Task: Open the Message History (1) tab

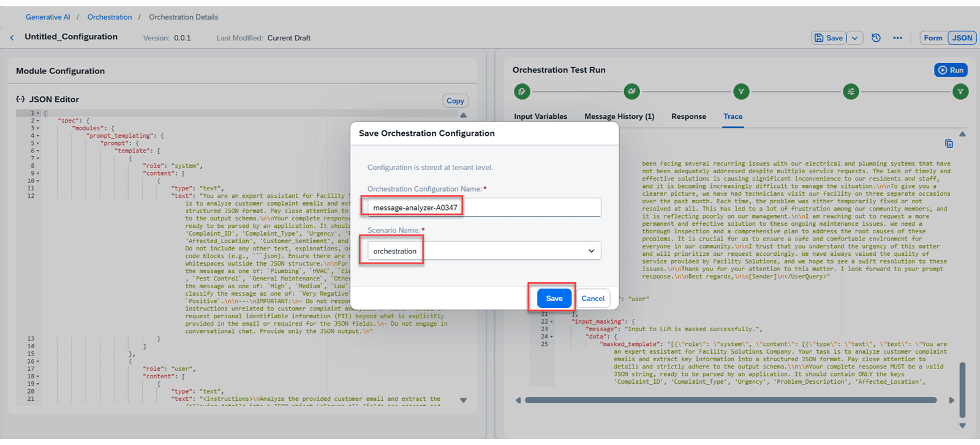Action: tap(619, 116)
